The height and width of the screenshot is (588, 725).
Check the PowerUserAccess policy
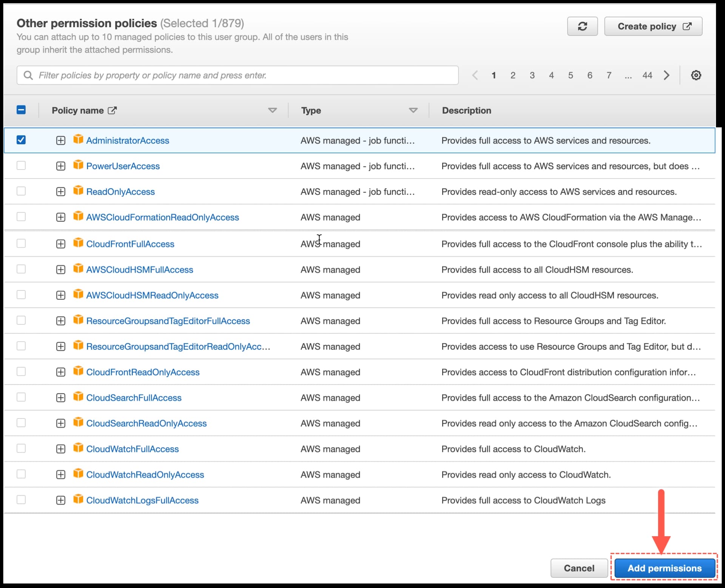click(21, 166)
